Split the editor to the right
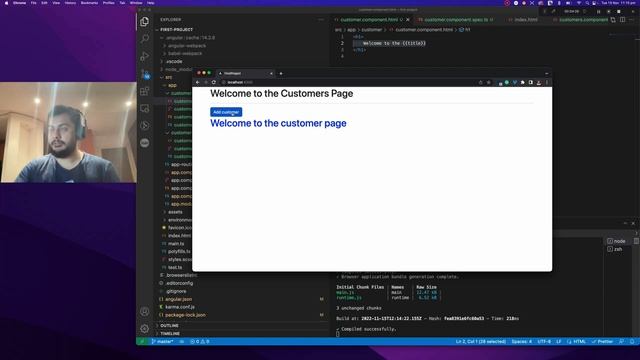640x360 pixels. (622, 20)
